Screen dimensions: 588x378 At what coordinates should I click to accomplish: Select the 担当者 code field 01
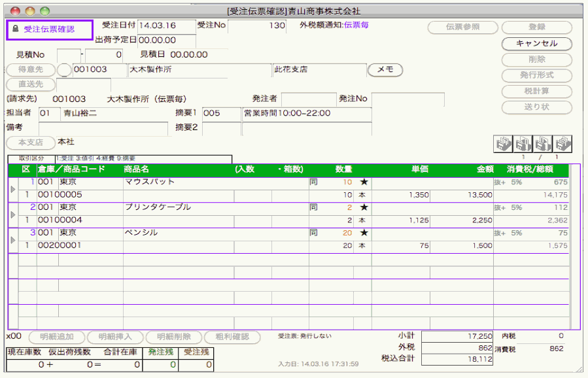point(50,113)
